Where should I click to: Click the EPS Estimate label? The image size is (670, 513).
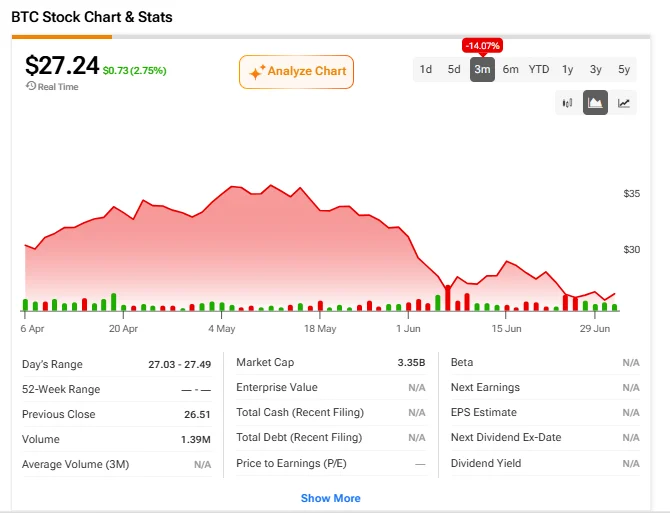click(x=484, y=412)
